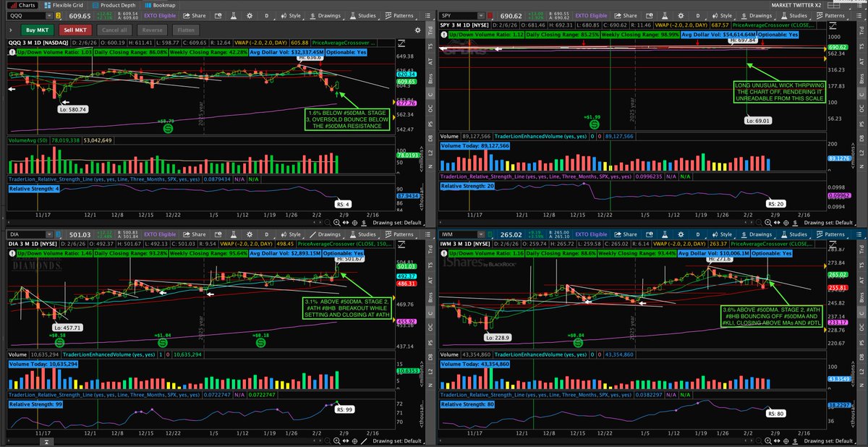The image size is (868, 447).
Task: Open the Patterns menu on QQQ chart
Action: tap(399, 16)
